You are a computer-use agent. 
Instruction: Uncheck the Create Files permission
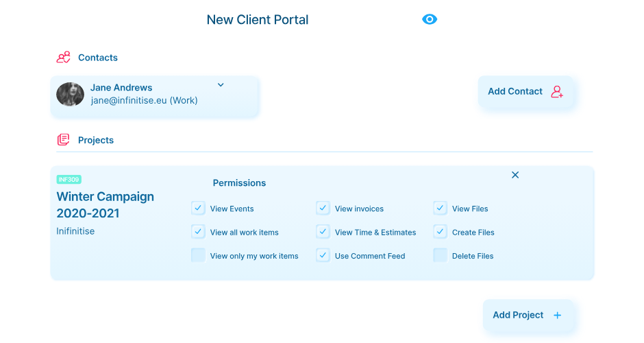(440, 232)
